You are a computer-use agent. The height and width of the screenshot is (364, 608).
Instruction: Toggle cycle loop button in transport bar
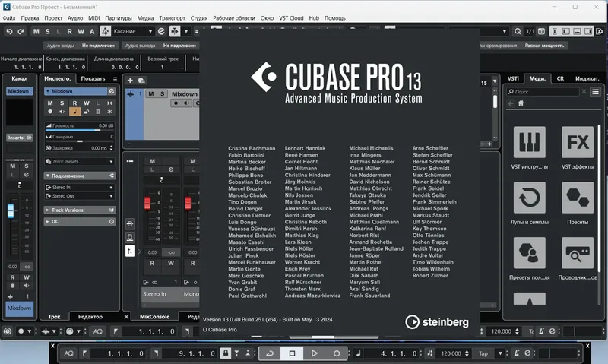pos(270,353)
